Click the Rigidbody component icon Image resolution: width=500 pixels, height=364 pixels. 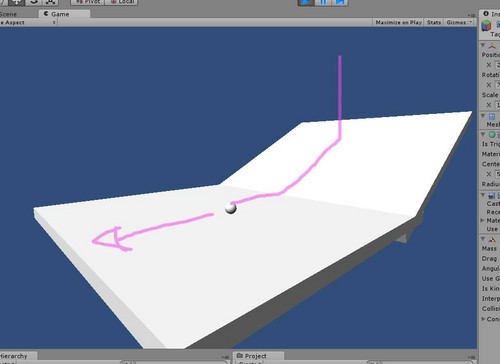(x=492, y=240)
